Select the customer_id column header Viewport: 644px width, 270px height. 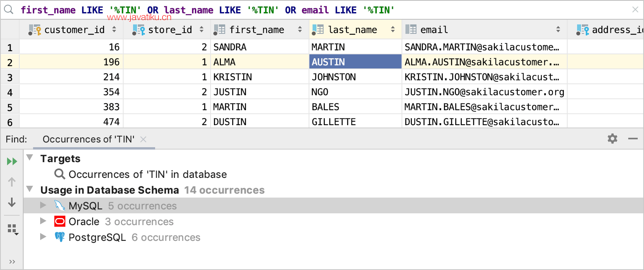(x=71, y=30)
